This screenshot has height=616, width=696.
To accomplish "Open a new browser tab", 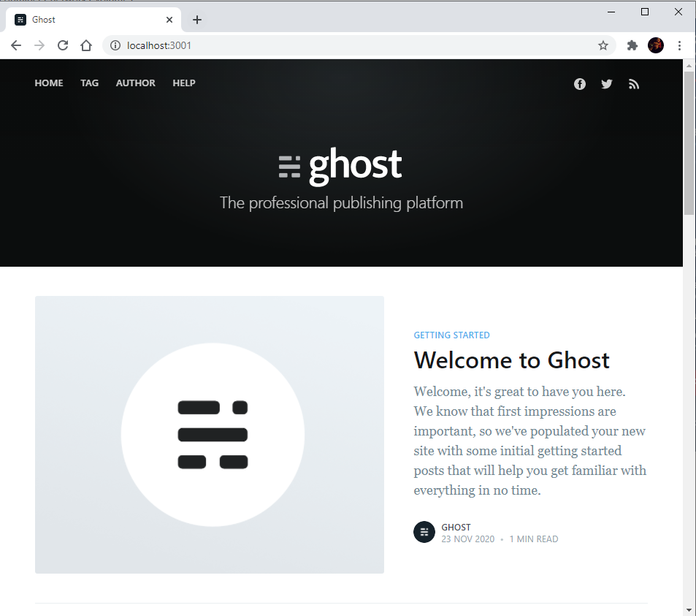I will (197, 20).
